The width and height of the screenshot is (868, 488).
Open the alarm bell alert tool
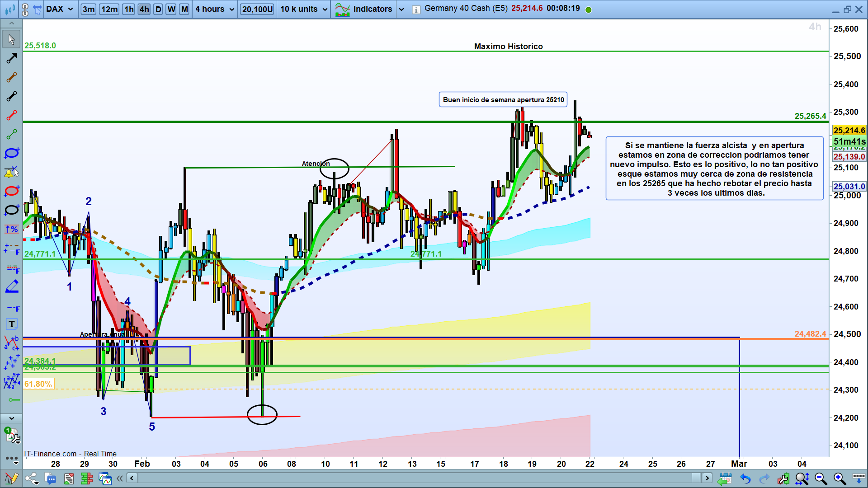(11, 172)
